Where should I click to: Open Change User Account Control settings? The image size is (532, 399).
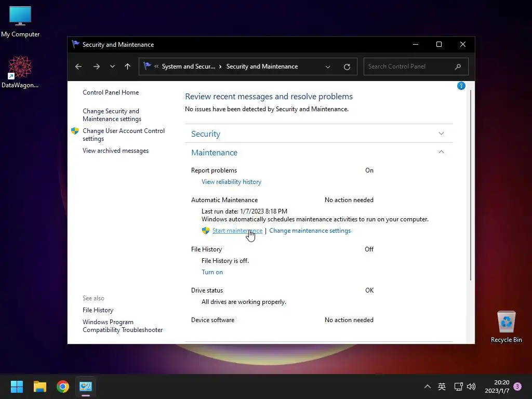pos(124,135)
